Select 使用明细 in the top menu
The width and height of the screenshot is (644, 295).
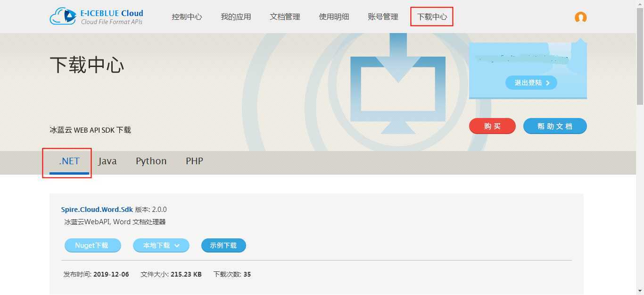point(334,17)
